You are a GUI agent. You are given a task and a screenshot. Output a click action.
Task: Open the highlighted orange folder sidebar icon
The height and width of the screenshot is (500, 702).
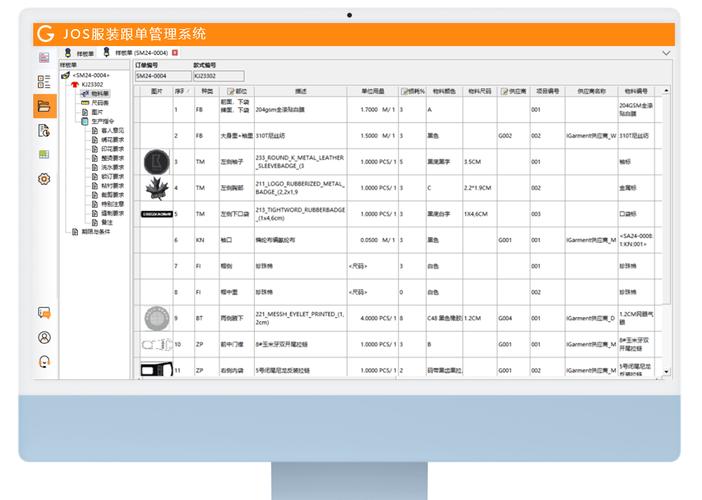pos(43,107)
